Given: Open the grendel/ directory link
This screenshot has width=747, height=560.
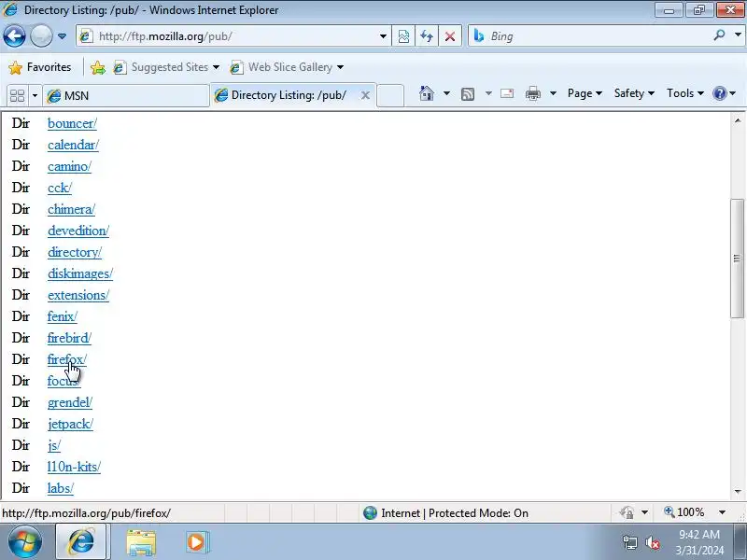Looking at the screenshot, I should click(70, 402).
